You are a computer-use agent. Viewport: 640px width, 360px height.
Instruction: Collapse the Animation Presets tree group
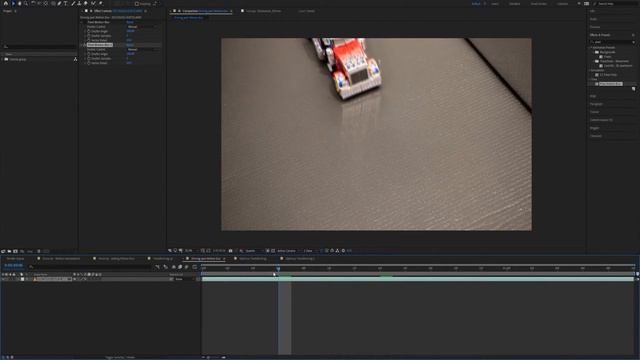click(591, 47)
